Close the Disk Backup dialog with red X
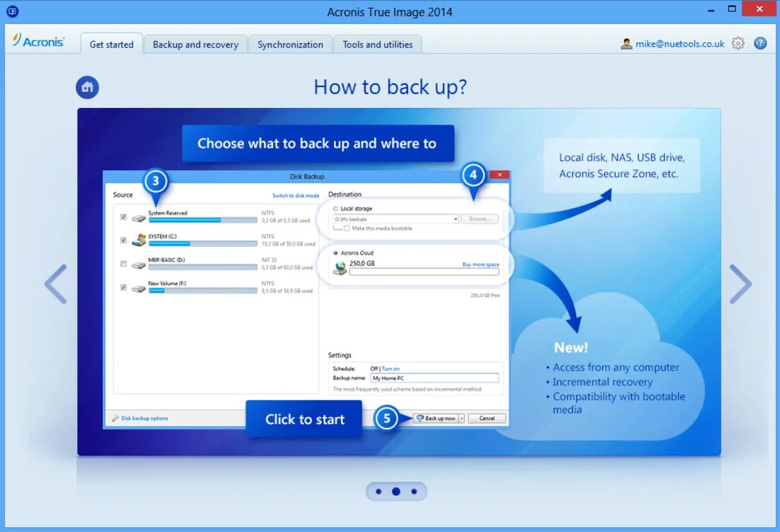780x532 pixels. pyautogui.click(x=499, y=175)
